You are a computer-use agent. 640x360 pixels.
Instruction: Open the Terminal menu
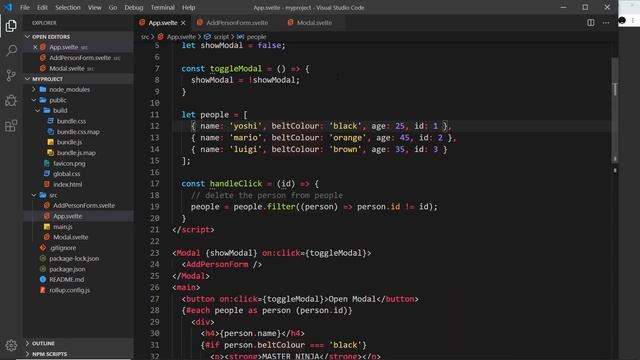(162, 7)
